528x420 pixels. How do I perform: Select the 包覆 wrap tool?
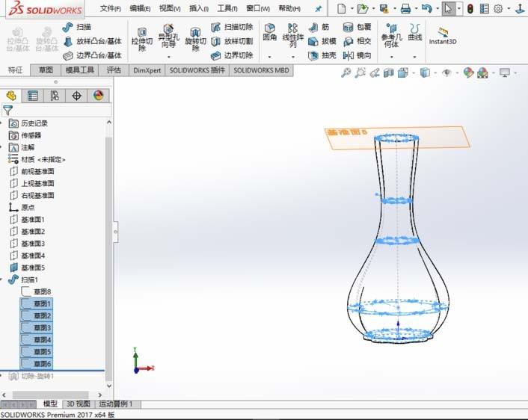pos(357,27)
